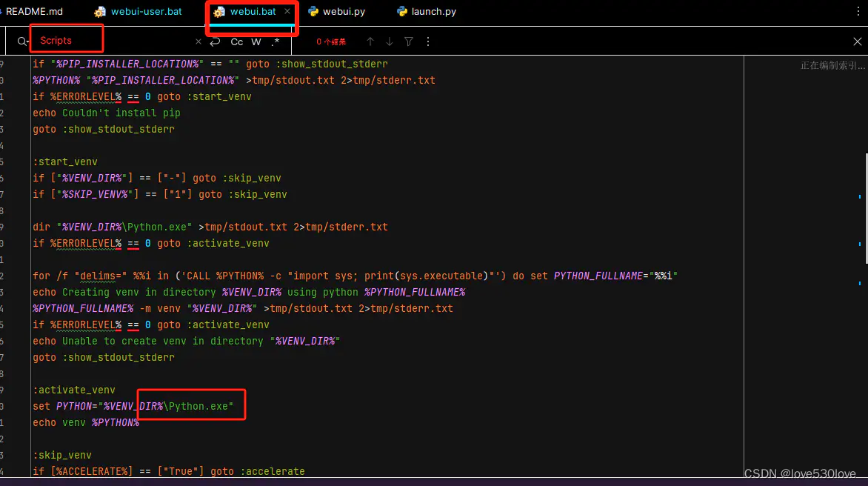
Task: Toggle Match Case (Cc) option
Action: (237, 41)
